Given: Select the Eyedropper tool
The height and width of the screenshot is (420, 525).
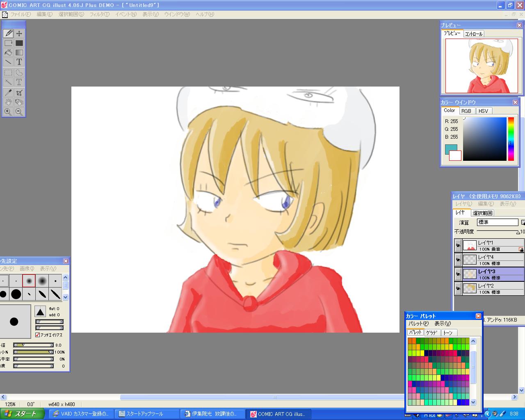Looking at the screenshot, I should [8, 93].
